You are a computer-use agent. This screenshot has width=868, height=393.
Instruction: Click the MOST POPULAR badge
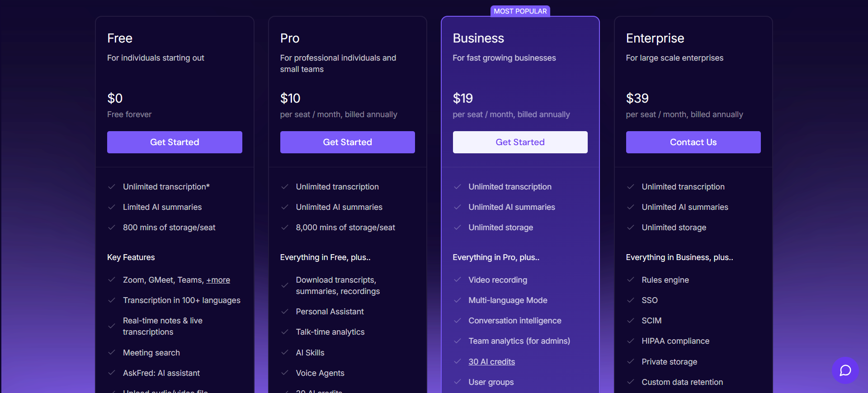(520, 11)
